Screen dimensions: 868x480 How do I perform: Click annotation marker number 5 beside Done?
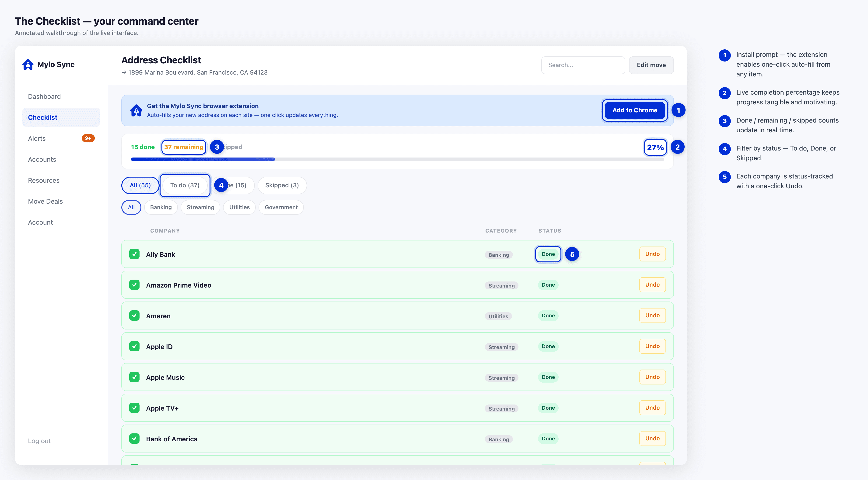pos(572,254)
